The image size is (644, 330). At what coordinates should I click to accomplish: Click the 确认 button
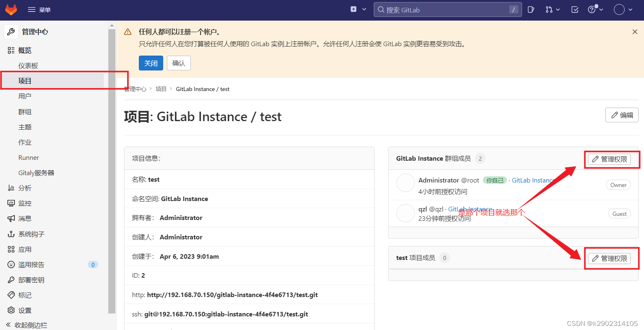pyautogui.click(x=179, y=63)
